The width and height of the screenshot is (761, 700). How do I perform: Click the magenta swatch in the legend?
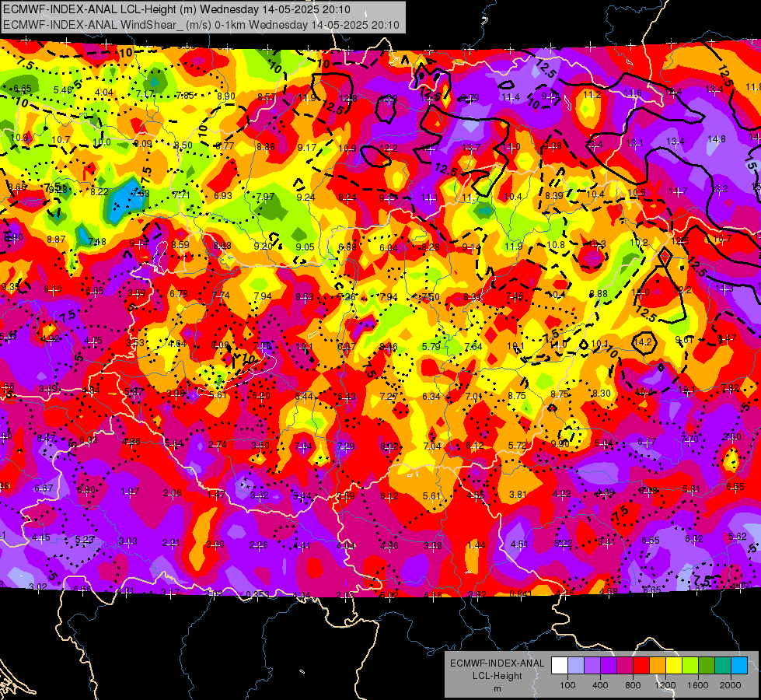pyautogui.click(x=625, y=666)
